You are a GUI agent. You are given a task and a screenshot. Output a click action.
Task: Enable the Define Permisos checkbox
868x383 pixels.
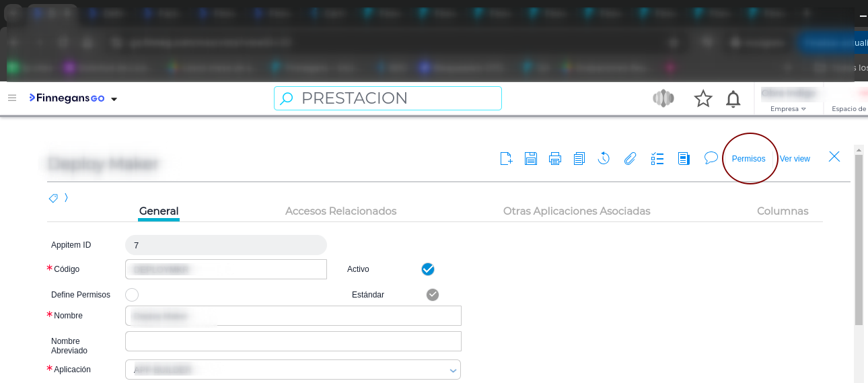pyautogui.click(x=132, y=295)
